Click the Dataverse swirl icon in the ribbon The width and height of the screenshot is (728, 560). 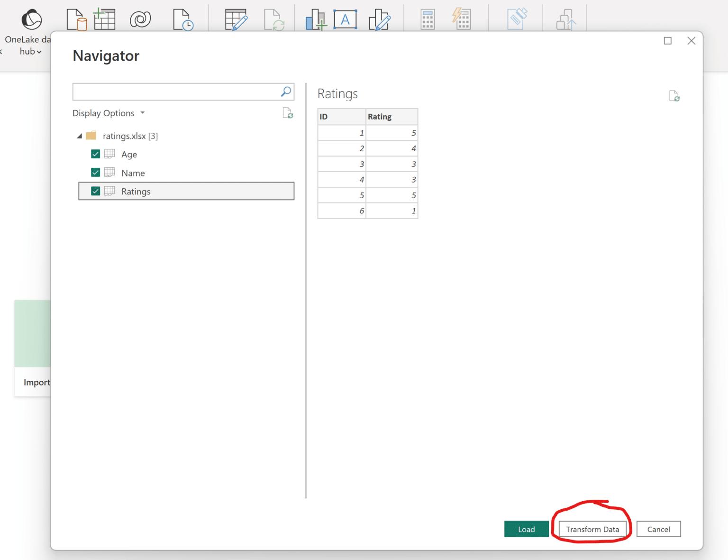(140, 19)
